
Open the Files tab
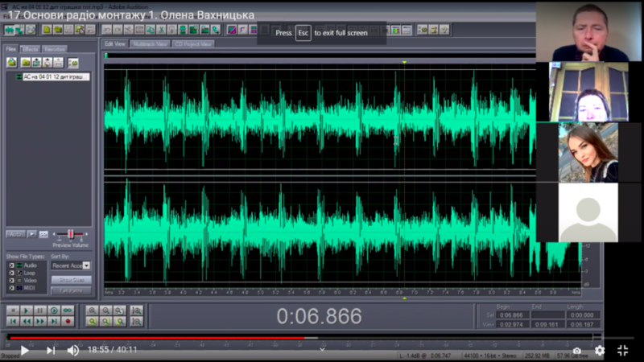click(10, 49)
